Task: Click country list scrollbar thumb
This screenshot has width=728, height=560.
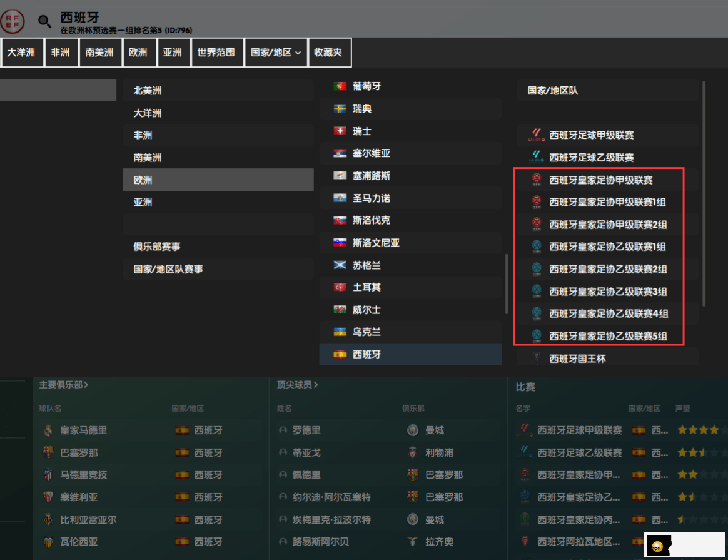Action: pos(507,283)
